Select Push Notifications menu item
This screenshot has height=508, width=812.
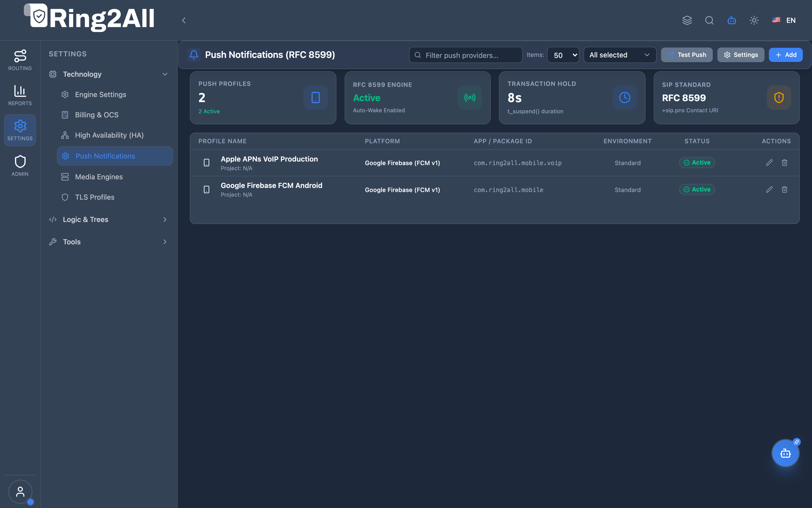click(115, 156)
